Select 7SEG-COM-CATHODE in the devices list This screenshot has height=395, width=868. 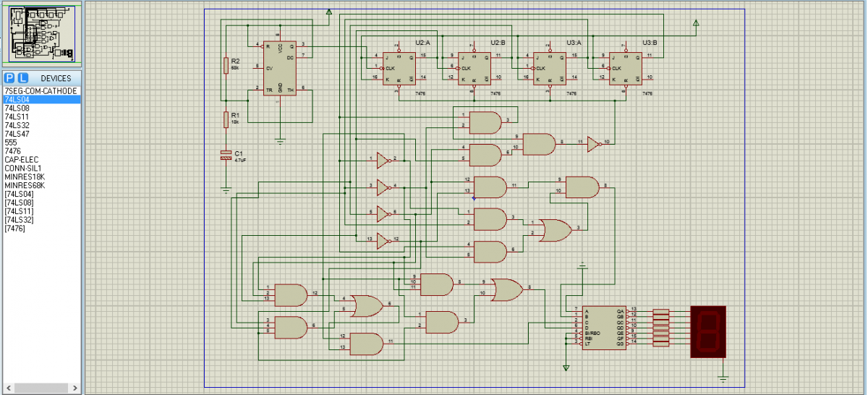[x=41, y=91]
